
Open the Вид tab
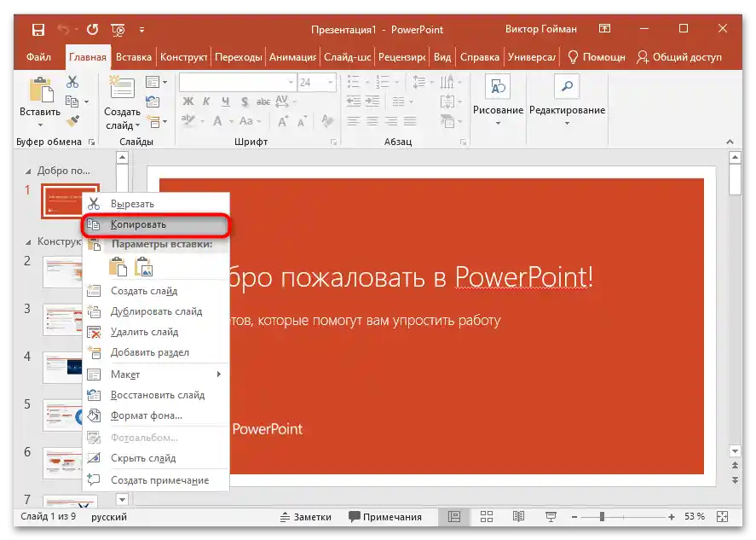pyautogui.click(x=442, y=57)
